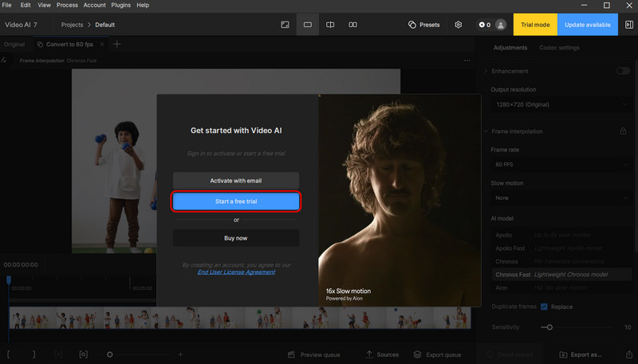This screenshot has height=364, width=638.
Task: Click Activate with email button
Action: pos(236,181)
